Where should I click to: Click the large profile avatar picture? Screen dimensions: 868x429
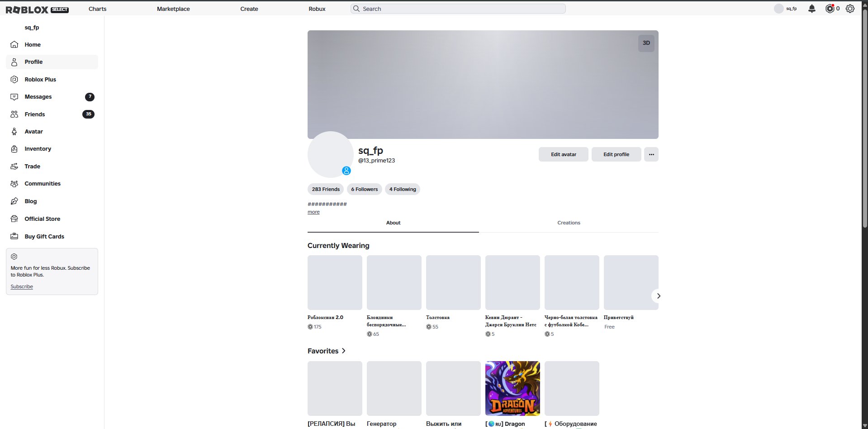point(331,154)
